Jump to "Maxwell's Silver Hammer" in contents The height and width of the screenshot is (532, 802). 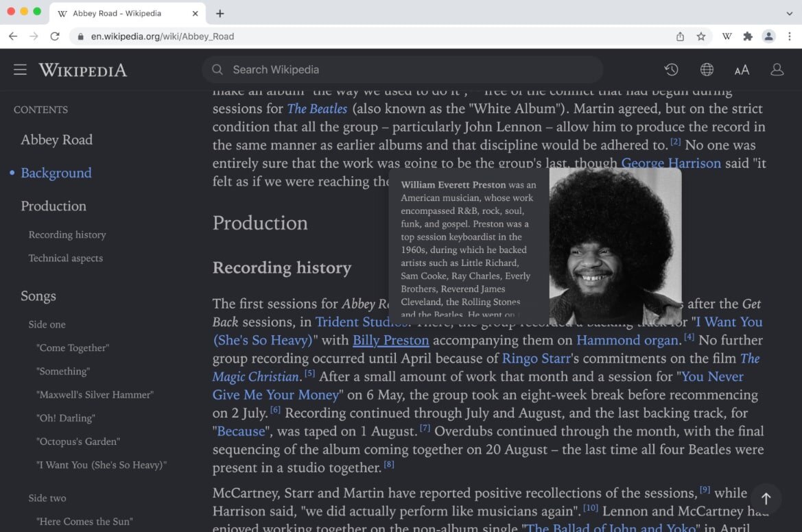pyautogui.click(x=95, y=394)
